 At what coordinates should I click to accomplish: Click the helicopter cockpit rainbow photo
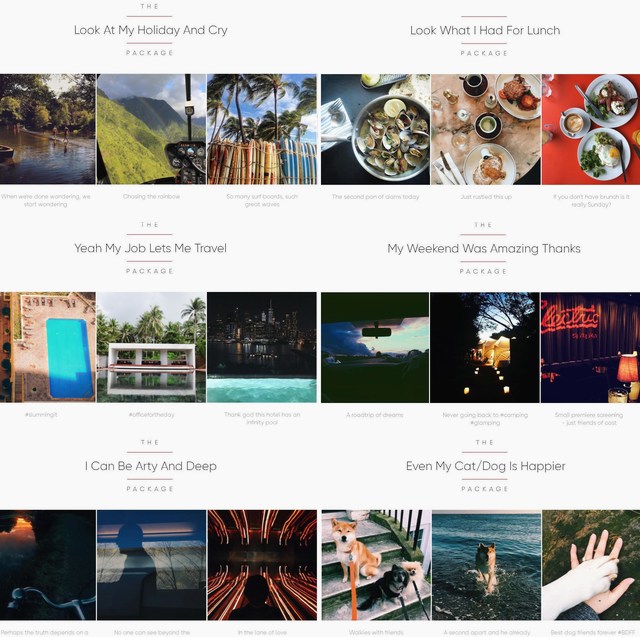click(x=151, y=129)
